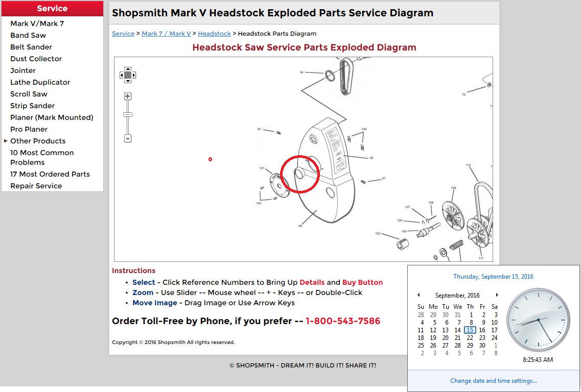
Task: Click reference number 100 in diagram
Action: [x=364, y=129]
